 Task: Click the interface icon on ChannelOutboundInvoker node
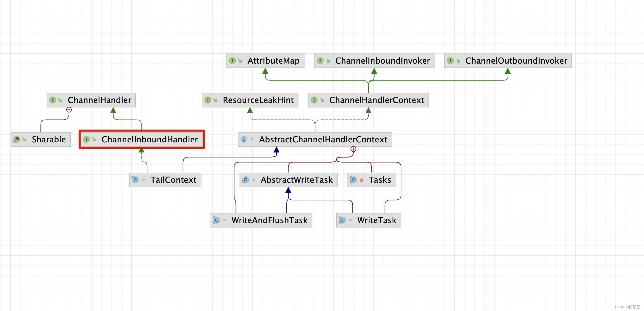pos(450,61)
